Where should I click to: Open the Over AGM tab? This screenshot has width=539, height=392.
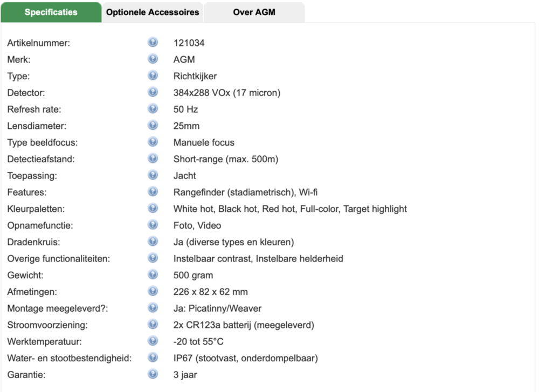[x=254, y=12]
